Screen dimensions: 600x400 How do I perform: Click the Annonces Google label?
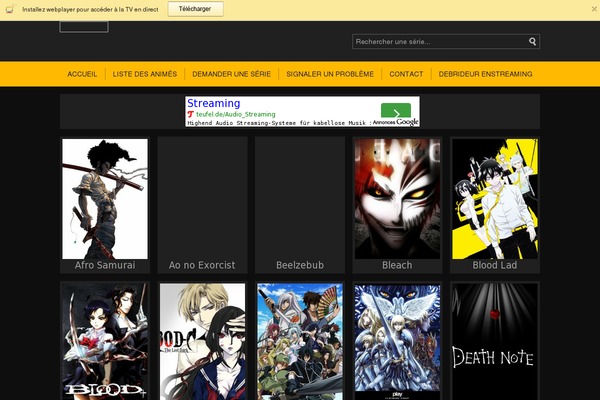[x=395, y=122]
